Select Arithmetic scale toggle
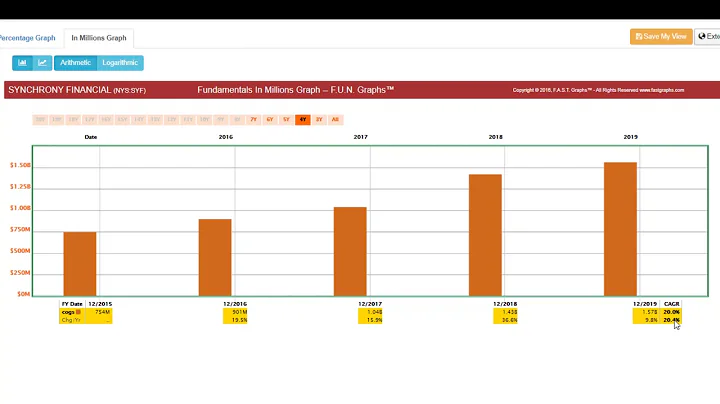720x404 pixels. pyautogui.click(x=75, y=63)
